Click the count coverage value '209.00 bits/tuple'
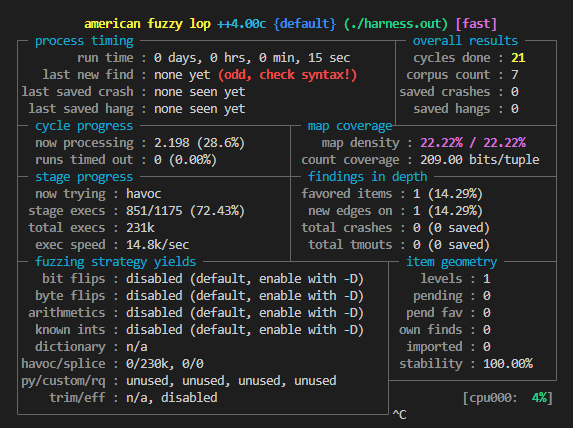 tap(479, 160)
